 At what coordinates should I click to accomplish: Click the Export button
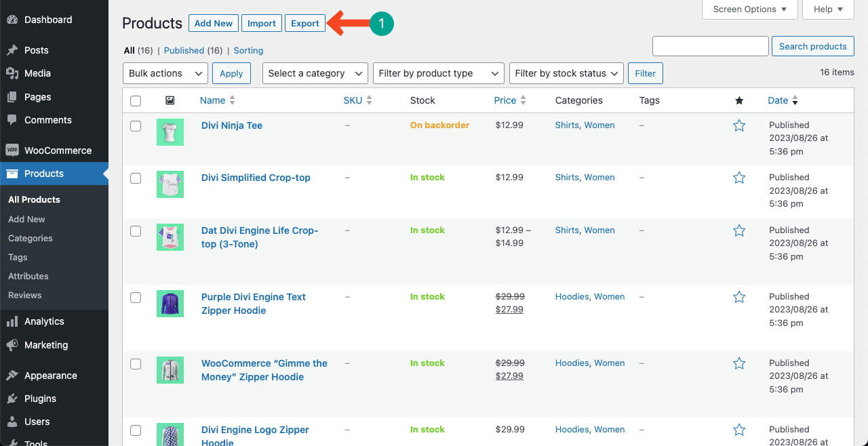click(x=305, y=23)
